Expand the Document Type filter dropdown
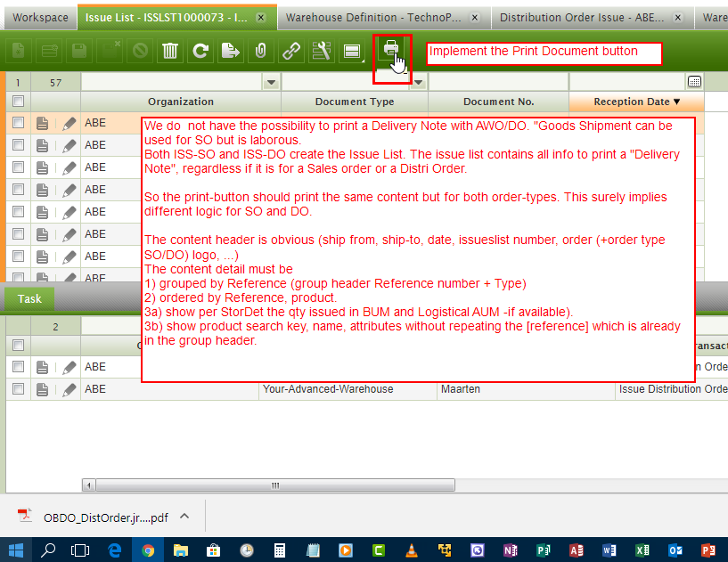This screenshot has height=562, width=728. (x=418, y=82)
